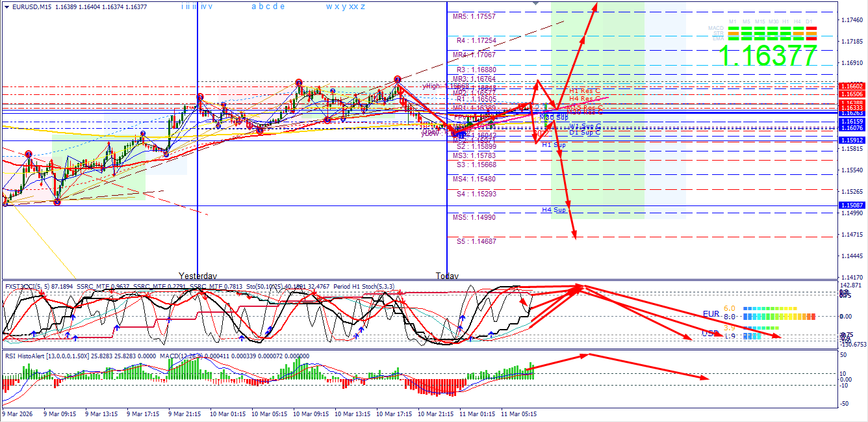Click the Today session label
The width and height of the screenshot is (868, 422).
(447, 276)
